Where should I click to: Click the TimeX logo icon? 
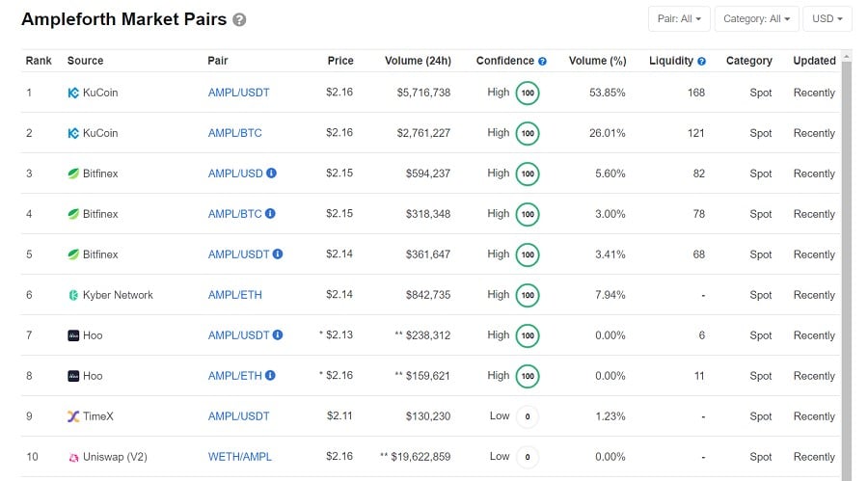tap(73, 416)
